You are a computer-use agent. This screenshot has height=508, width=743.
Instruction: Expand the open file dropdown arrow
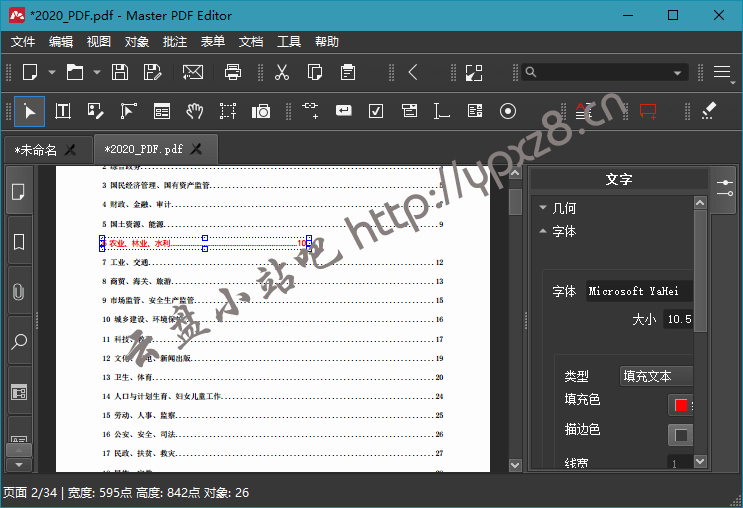[x=97, y=73]
